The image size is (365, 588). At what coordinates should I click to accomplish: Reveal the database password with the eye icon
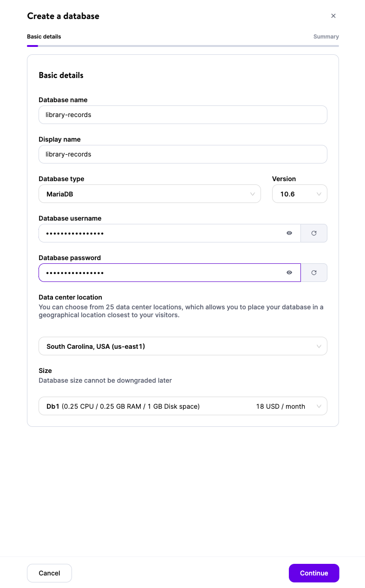(289, 273)
